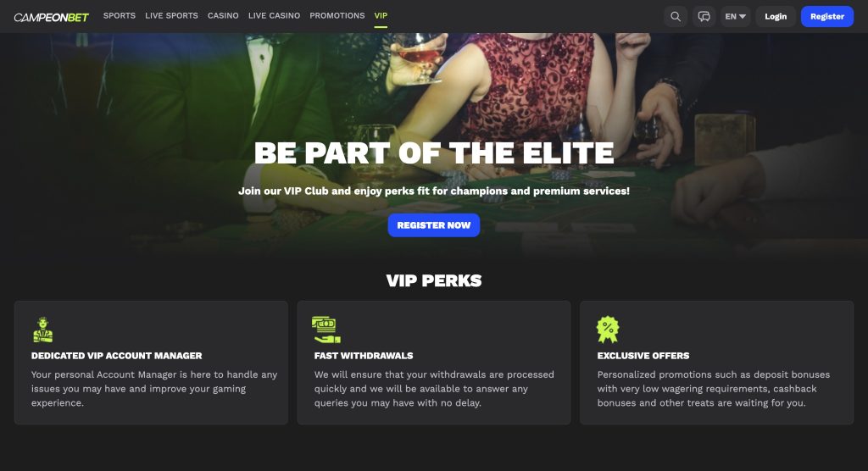Viewport: 868px width, 471px height.
Task: Click the Fast Withdrawals card heading
Action: [364, 356]
